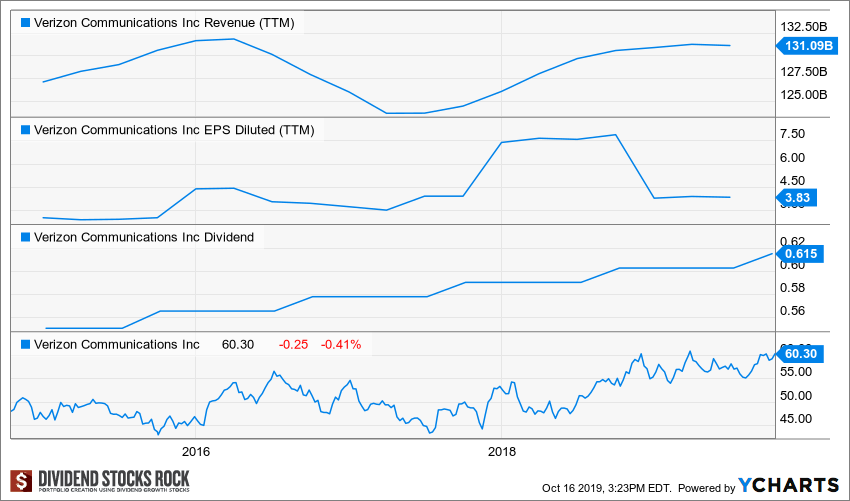Select 'Verizon Communications Inc Revenue (TTM)' legend text

click(x=164, y=23)
